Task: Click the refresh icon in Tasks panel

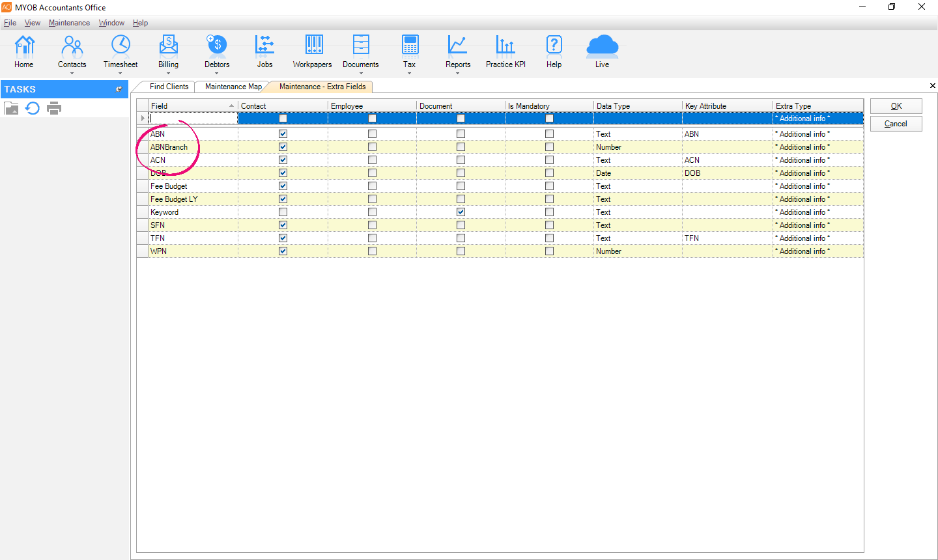Action: (x=33, y=108)
